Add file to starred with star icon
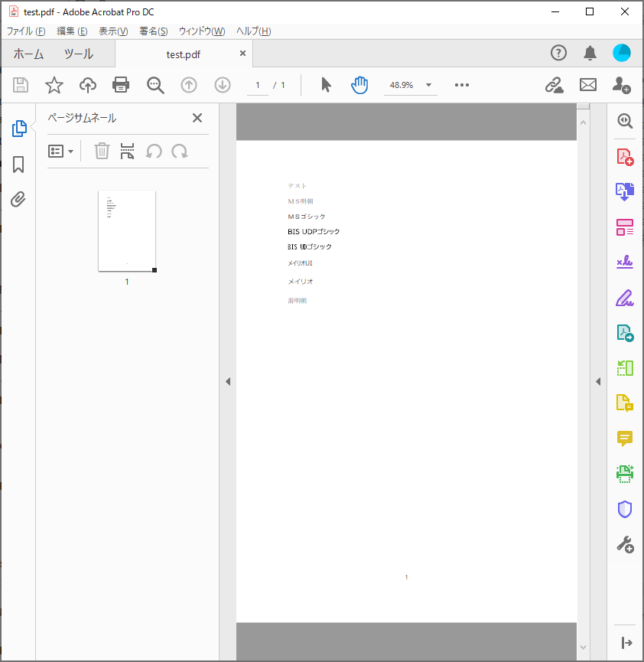The width and height of the screenshot is (644, 662). click(54, 85)
